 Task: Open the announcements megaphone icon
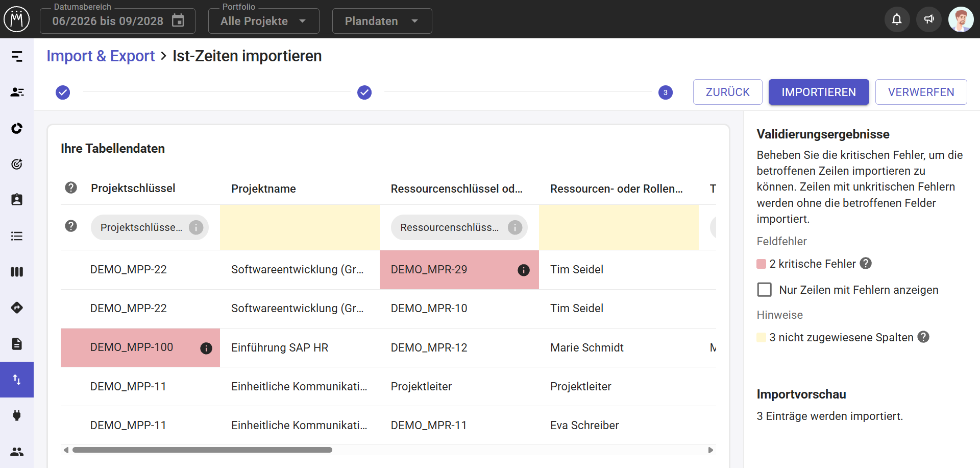click(x=929, y=19)
